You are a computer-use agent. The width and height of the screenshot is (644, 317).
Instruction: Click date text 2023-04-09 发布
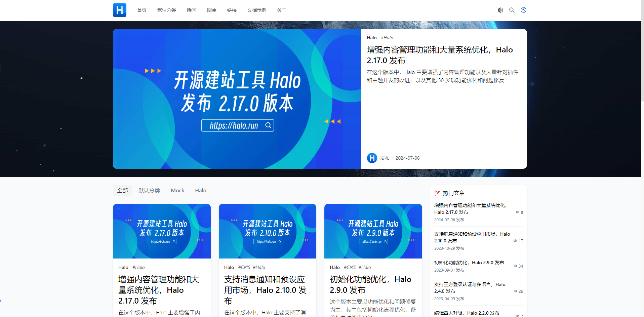449,299
